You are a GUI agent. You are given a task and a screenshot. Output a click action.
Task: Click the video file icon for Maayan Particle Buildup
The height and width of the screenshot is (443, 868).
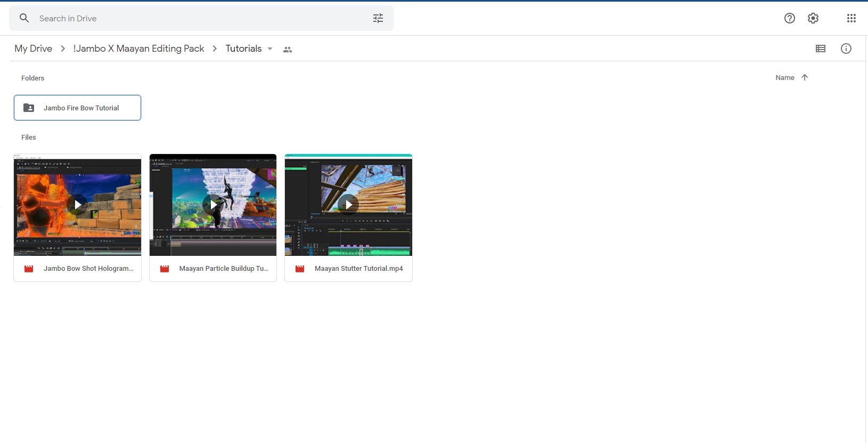(165, 269)
